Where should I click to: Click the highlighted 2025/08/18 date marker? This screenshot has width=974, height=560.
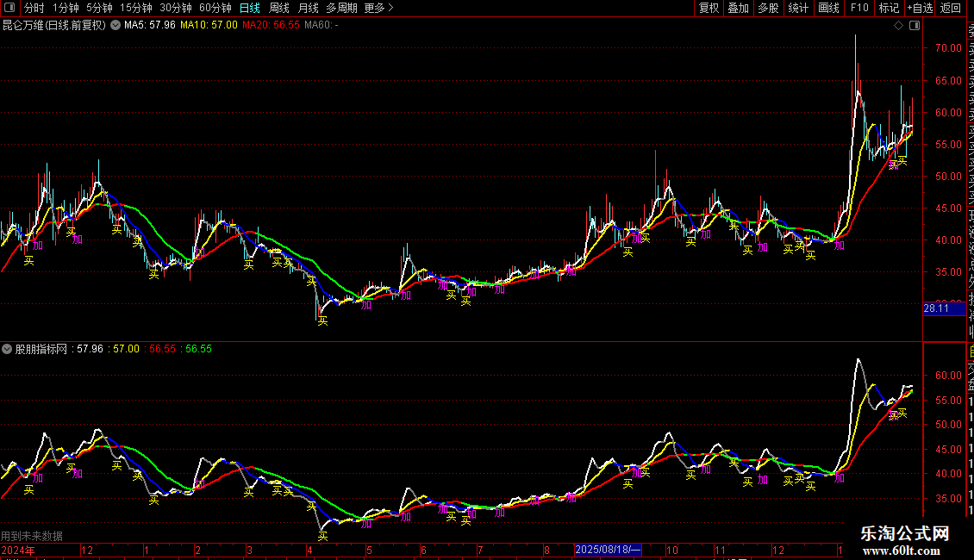[x=608, y=550]
